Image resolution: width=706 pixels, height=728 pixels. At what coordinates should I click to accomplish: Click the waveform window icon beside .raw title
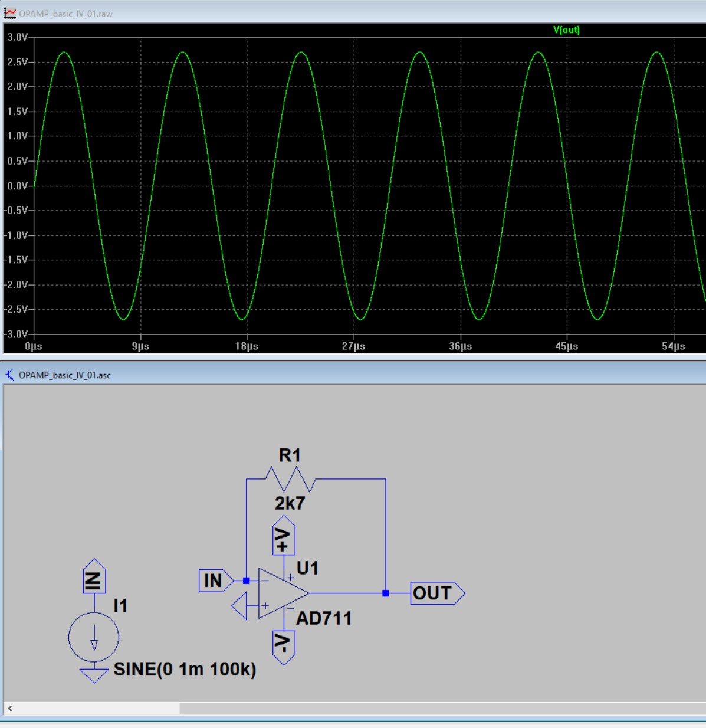[x=10, y=13]
